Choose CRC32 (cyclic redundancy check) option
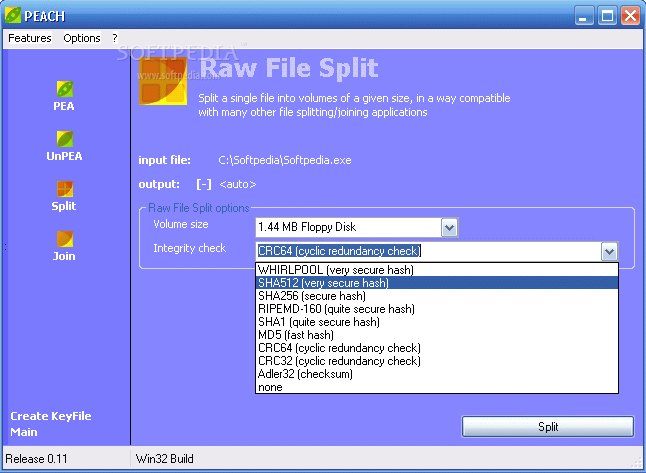Viewport: 646px width, 473px height. (x=437, y=361)
